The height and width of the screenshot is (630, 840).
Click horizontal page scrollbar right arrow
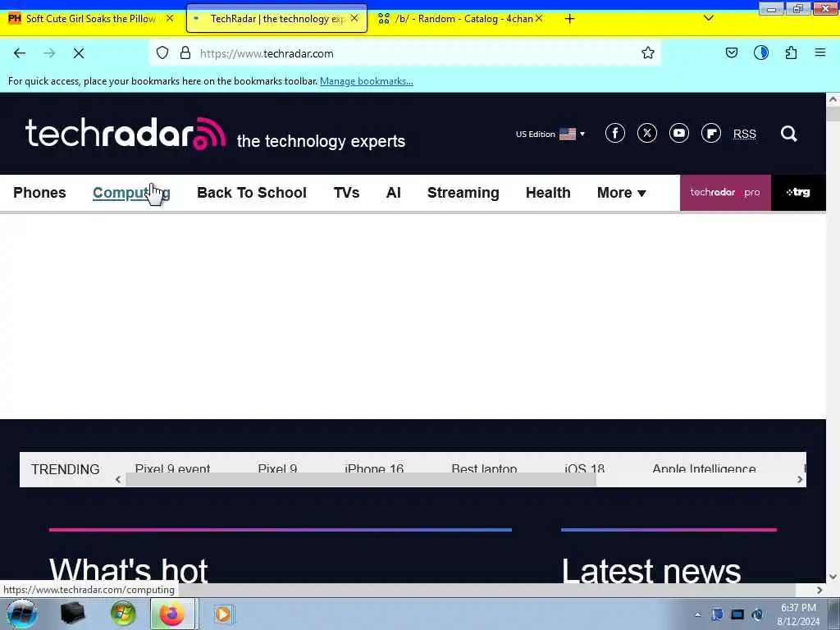point(819,590)
